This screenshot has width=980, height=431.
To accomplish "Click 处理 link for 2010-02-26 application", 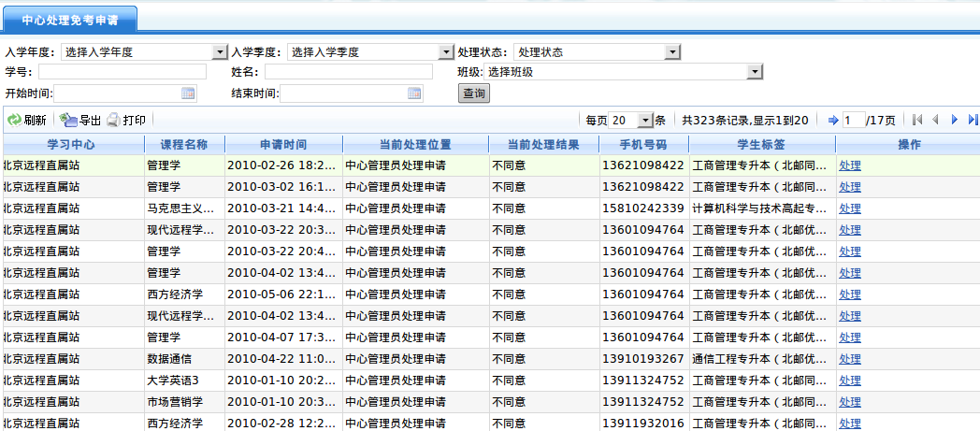I will (x=850, y=166).
